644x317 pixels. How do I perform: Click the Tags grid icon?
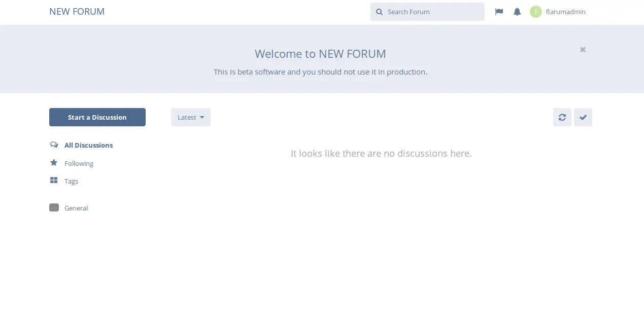tap(54, 181)
